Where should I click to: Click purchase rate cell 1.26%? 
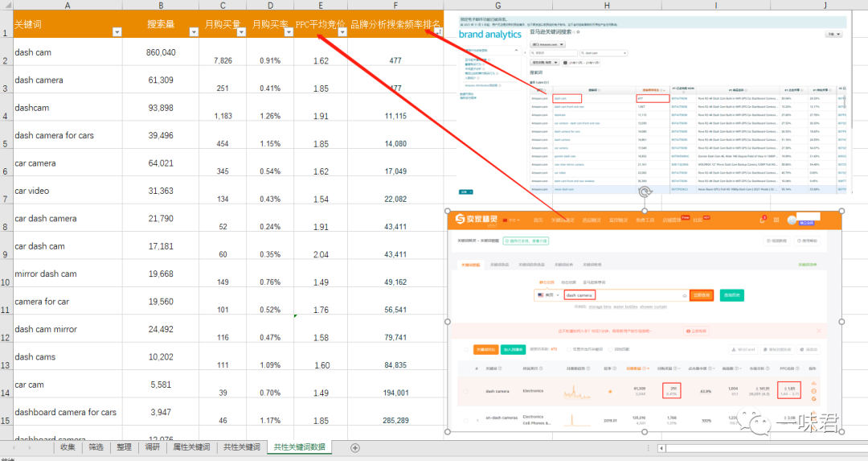tap(270, 108)
